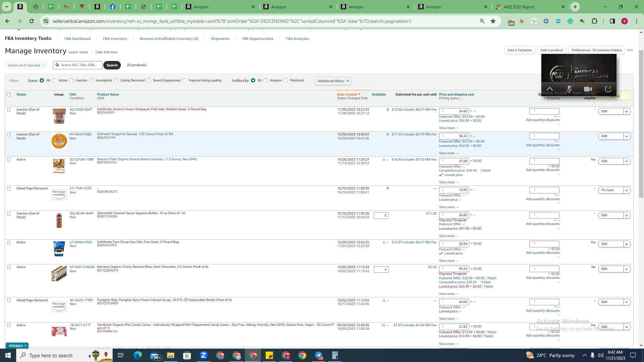Click the share icon in the meeting overlay
The image size is (644, 362).
tap(608, 89)
